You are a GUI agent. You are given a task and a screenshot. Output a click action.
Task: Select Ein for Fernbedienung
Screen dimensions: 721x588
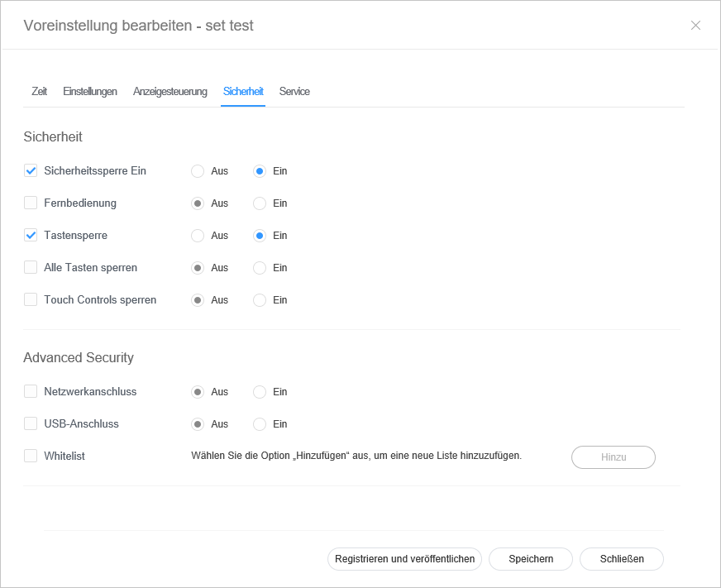[x=260, y=203]
